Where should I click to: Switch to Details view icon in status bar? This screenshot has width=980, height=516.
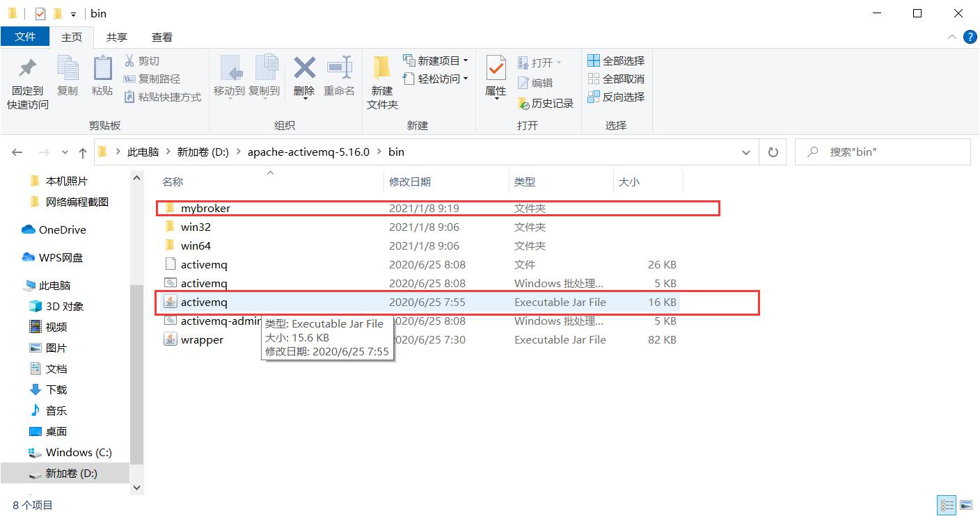(947, 506)
